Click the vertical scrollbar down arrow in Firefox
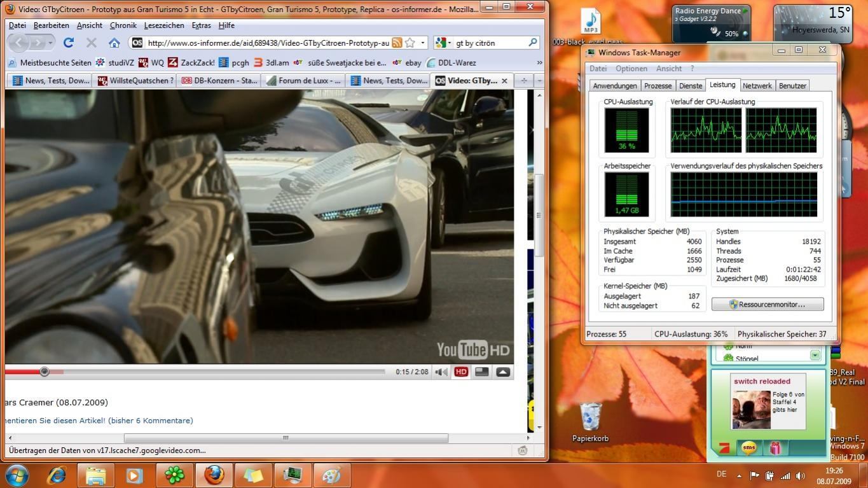The image size is (868, 488). (x=539, y=427)
